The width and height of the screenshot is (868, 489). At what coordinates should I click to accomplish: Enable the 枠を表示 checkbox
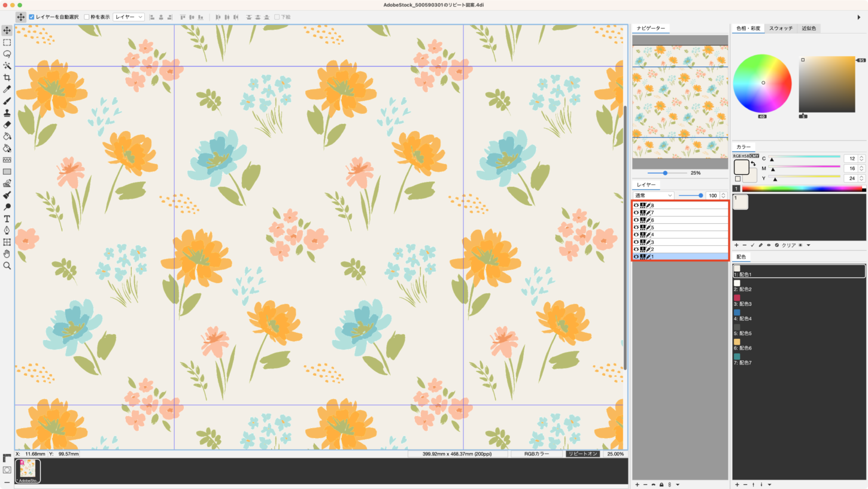coord(87,17)
